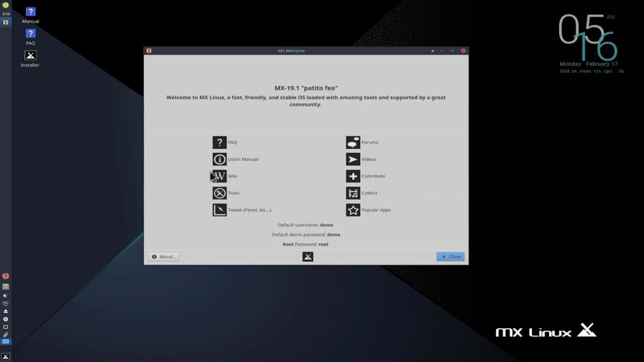
Task: Close the MX Welcome dialog with Close button
Action: tap(450, 256)
